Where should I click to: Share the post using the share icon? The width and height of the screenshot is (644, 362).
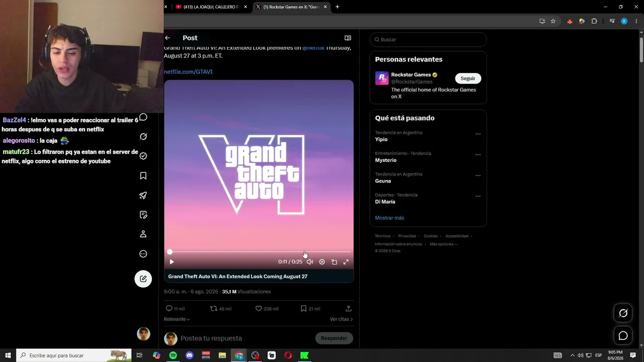tap(349, 308)
